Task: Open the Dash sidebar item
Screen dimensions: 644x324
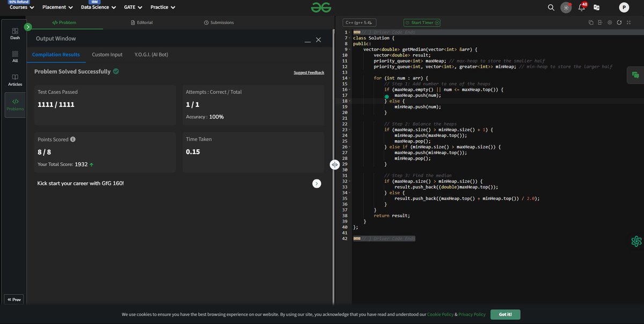Action: 15,34
